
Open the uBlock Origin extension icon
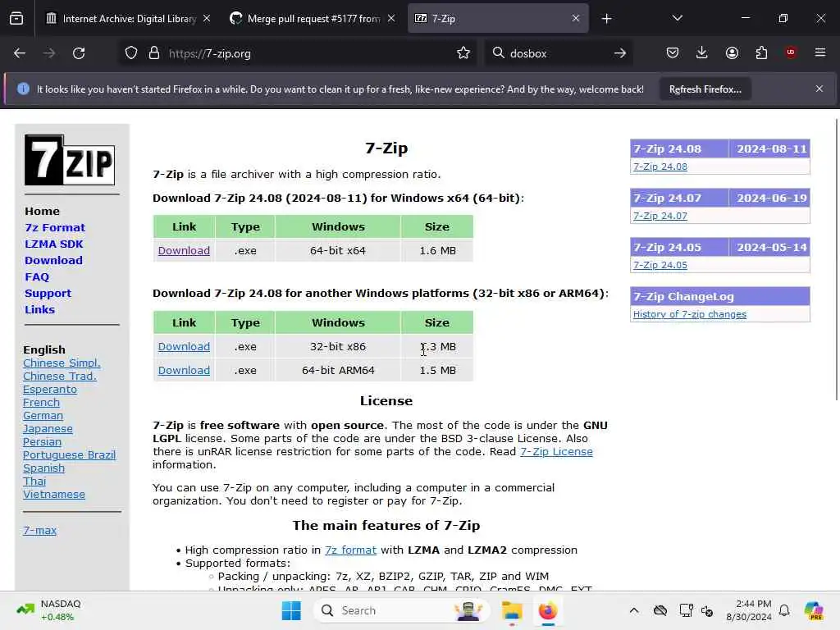pyautogui.click(x=791, y=52)
